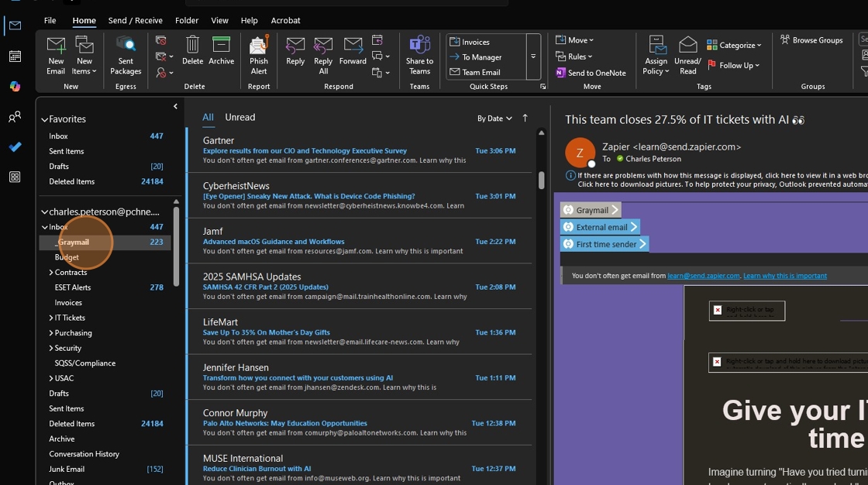This screenshot has height=485, width=868.
Task: Expand the Security folder
Action: [51, 348]
